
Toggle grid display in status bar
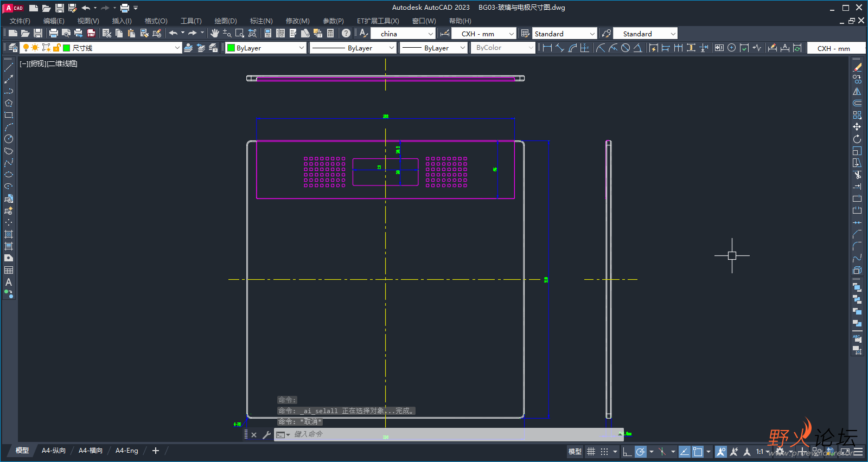(591, 452)
